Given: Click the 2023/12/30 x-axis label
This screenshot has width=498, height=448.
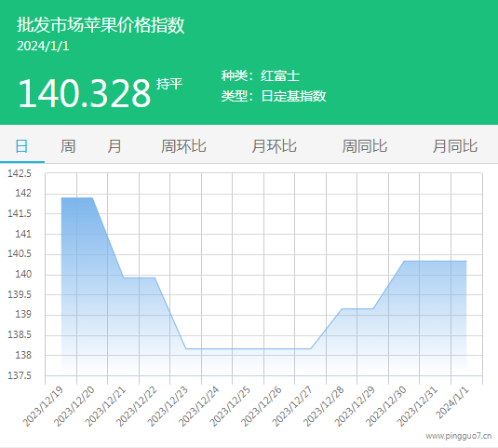Looking at the screenshot, I should pyautogui.click(x=386, y=406).
